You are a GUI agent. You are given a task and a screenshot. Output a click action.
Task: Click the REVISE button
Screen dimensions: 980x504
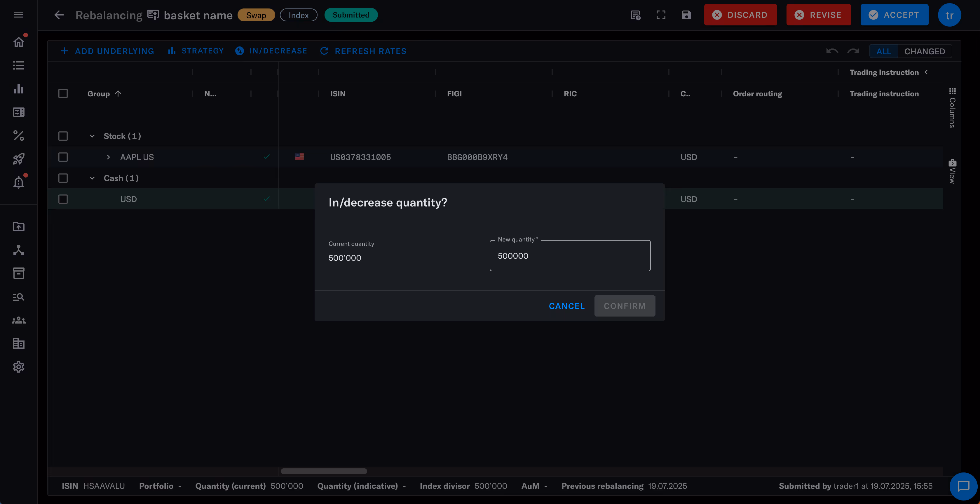point(819,15)
